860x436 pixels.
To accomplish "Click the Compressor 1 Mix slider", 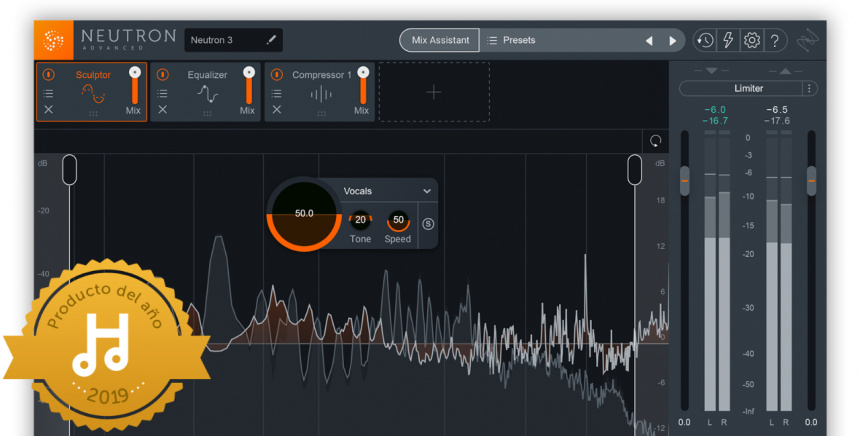I will pyautogui.click(x=363, y=85).
